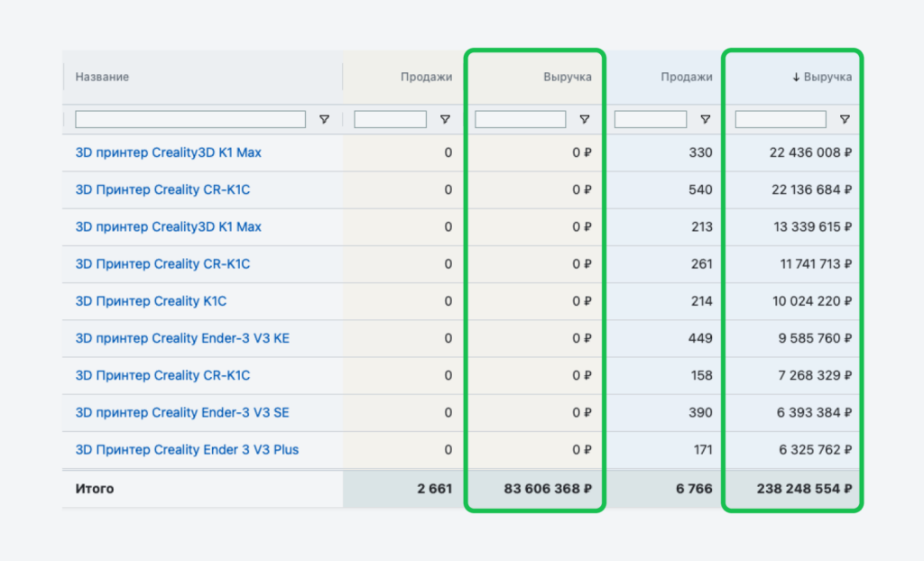This screenshot has width=924, height=561.
Task: Click the descending sort arrow beside Выручка
Action: click(x=796, y=78)
